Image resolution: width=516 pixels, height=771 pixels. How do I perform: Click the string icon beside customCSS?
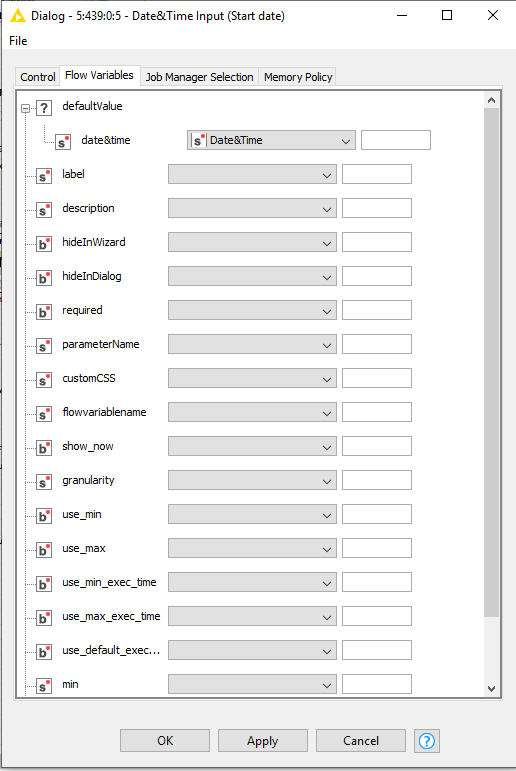pyautogui.click(x=44, y=380)
